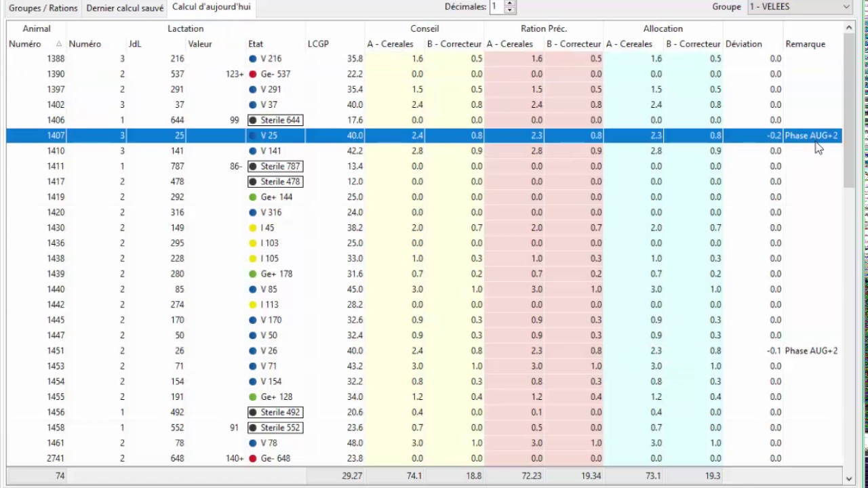Click LCGP value 48.0 for animal 1461

point(355,443)
